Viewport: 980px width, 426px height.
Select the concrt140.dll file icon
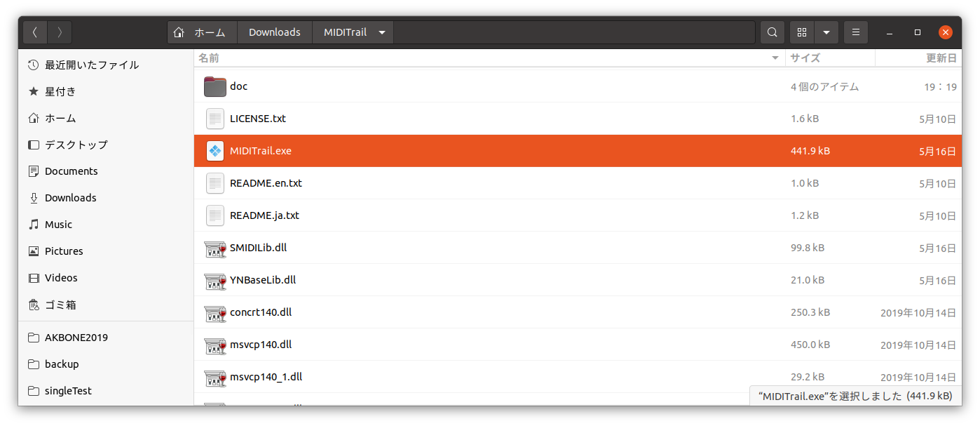[215, 312]
